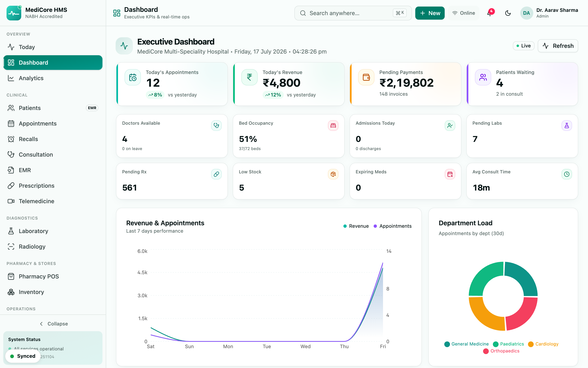Click the Dashboard grid icon in header
This screenshot has width=588, height=368.
coord(117,13)
